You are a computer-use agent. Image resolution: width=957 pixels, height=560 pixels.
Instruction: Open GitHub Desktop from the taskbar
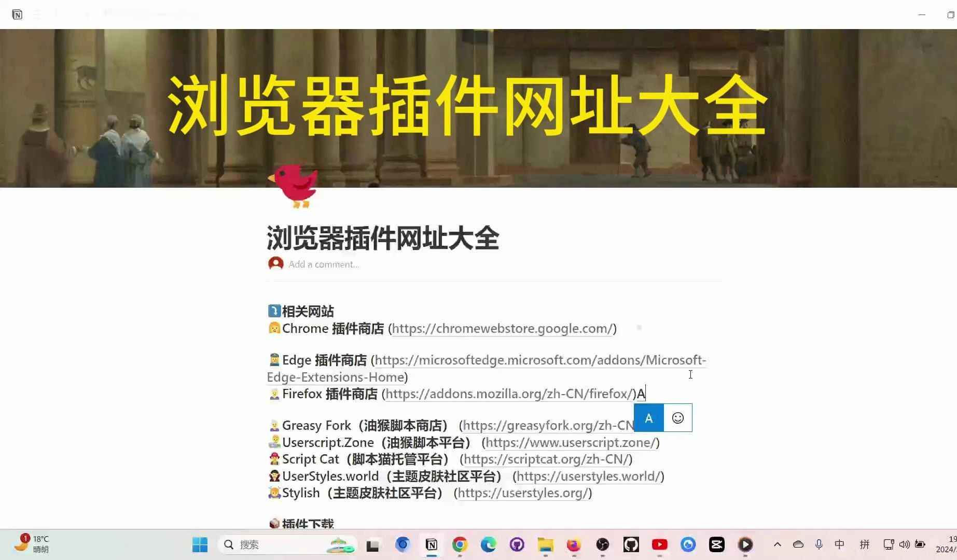coord(517,544)
